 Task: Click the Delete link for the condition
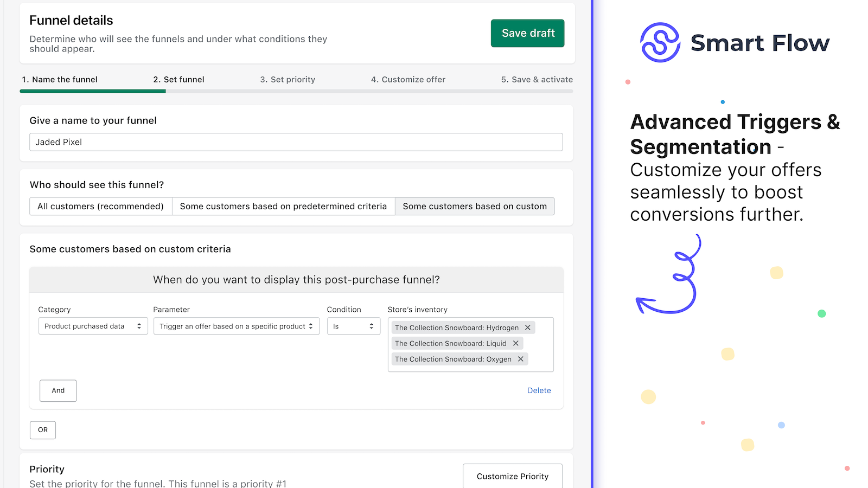click(539, 390)
